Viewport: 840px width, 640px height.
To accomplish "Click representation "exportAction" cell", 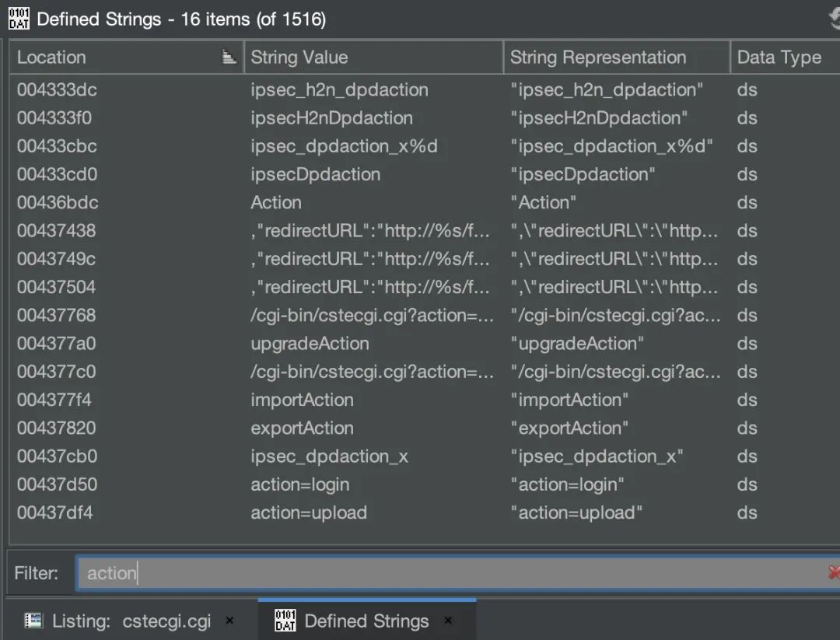I will (x=569, y=428).
